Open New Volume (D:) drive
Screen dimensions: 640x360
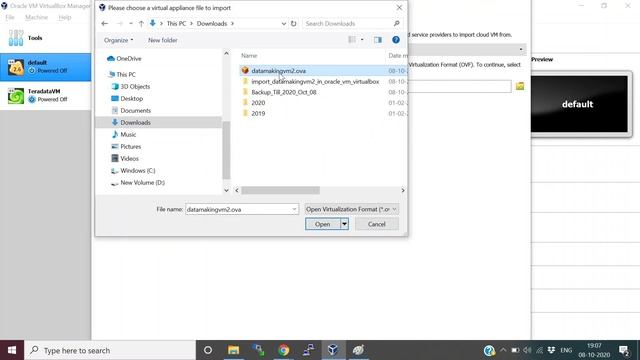coord(138,182)
